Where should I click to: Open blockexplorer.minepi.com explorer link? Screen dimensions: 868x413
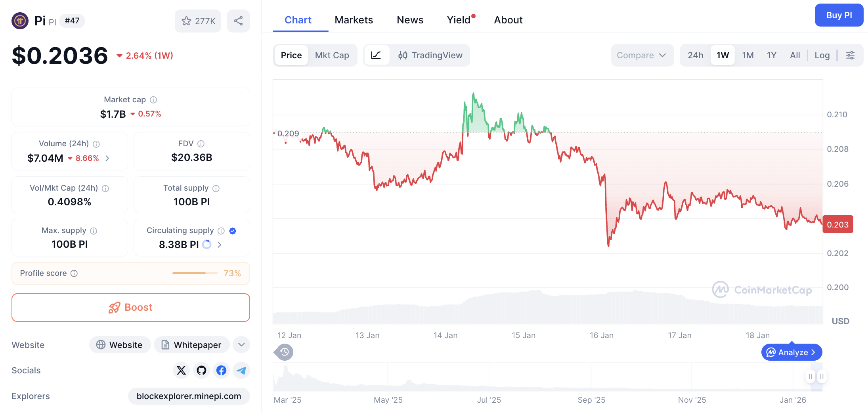click(x=189, y=396)
